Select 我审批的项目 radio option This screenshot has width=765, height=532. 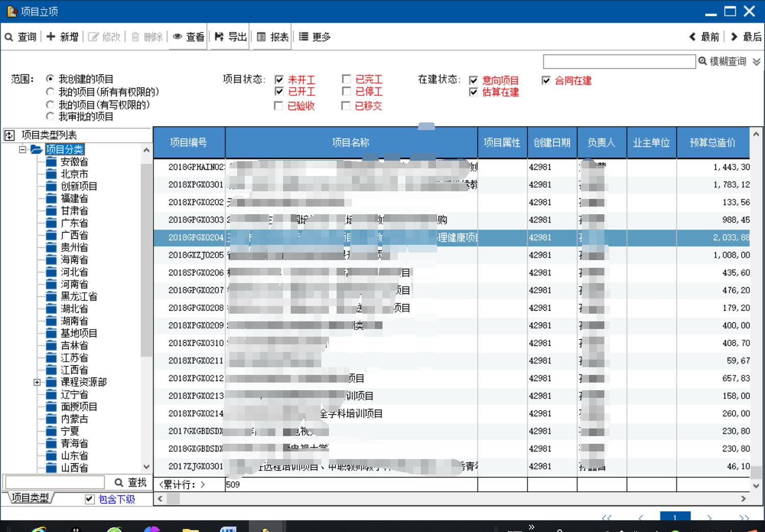[50, 117]
